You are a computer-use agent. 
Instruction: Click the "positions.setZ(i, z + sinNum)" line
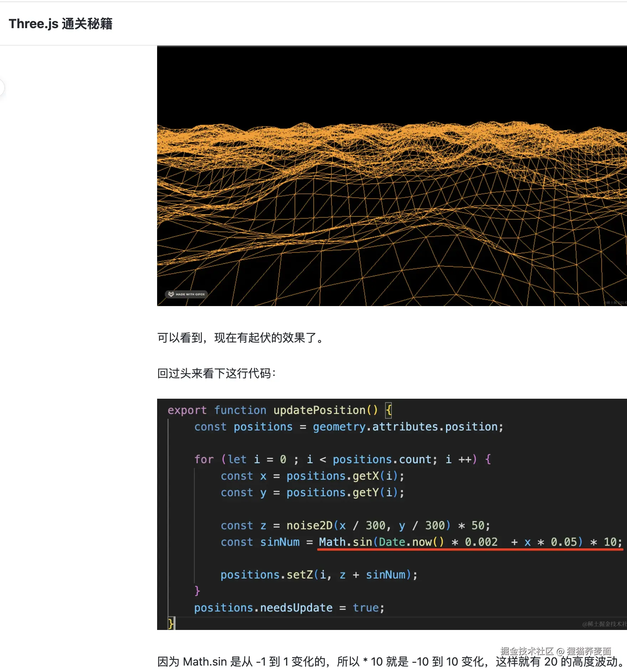[318, 575]
